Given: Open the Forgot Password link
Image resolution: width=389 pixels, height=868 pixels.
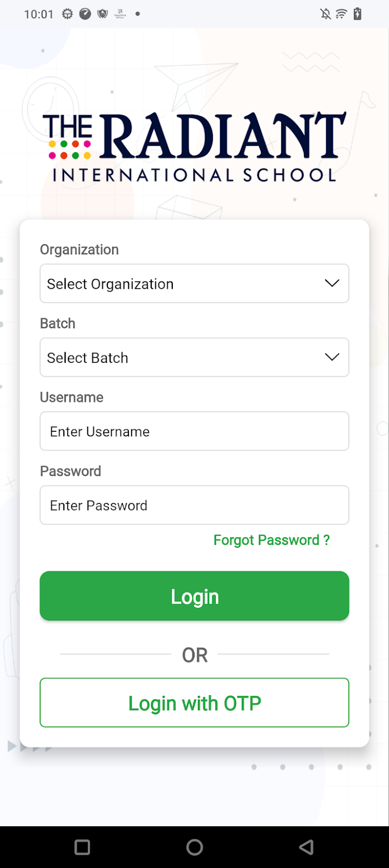Looking at the screenshot, I should [272, 540].
